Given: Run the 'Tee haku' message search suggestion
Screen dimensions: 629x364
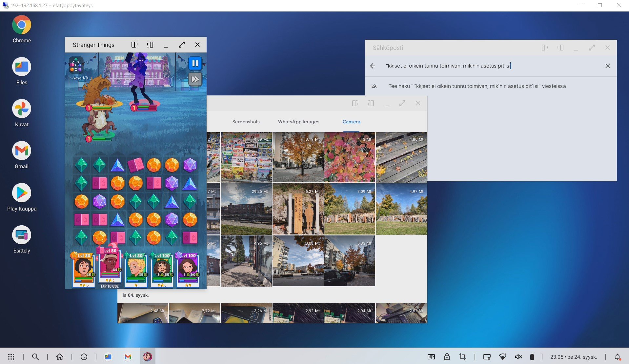Looking at the screenshot, I should tap(491, 86).
